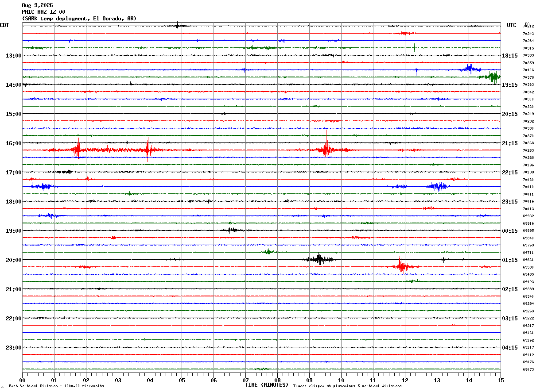Click the black event burst on 20:00 trace
The image size is (536, 392).
[x=319, y=259]
